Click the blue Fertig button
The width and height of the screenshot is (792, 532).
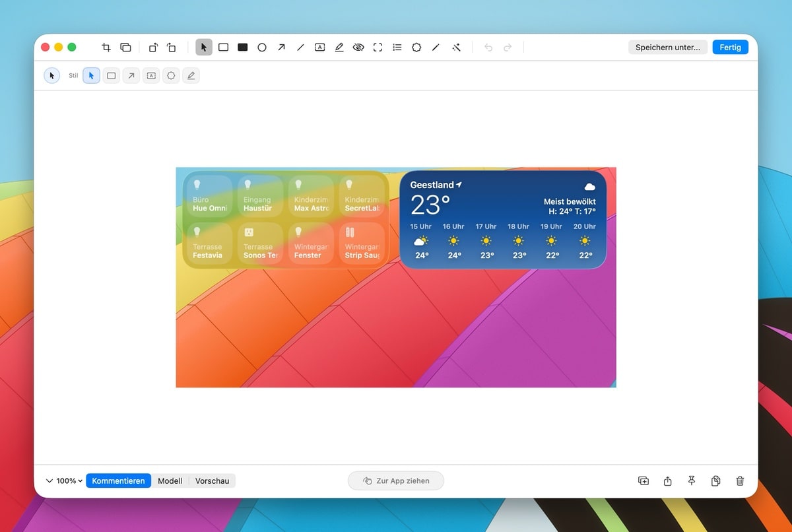(x=730, y=48)
